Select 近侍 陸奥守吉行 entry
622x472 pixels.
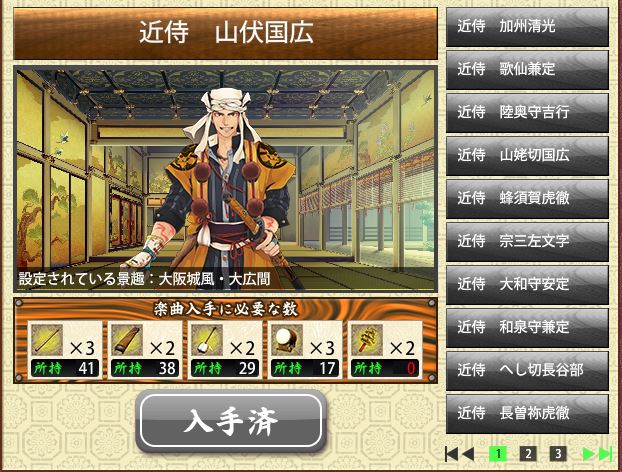(527, 113)
